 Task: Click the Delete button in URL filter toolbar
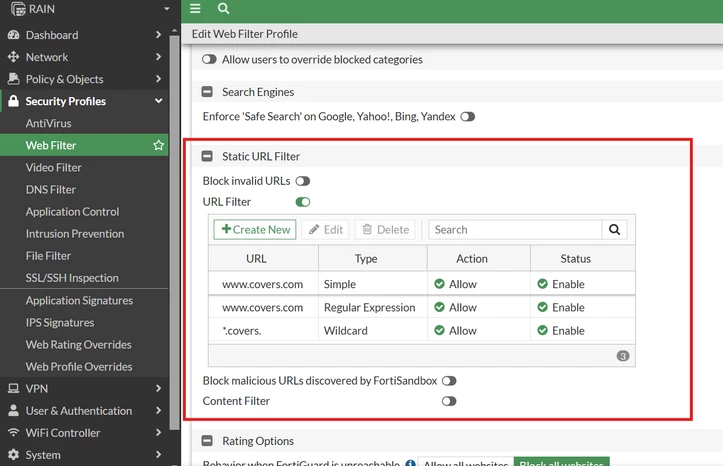tap(385, 230)
